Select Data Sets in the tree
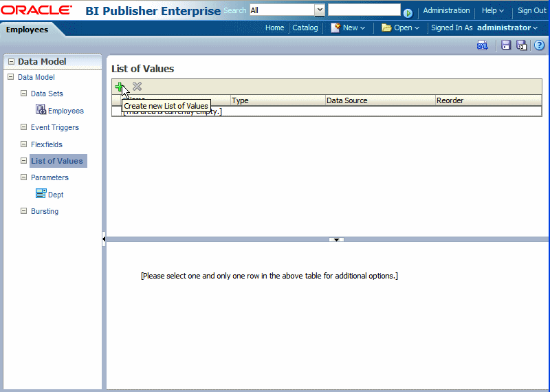The image size is (550, 392). click(x=47, y=94)
